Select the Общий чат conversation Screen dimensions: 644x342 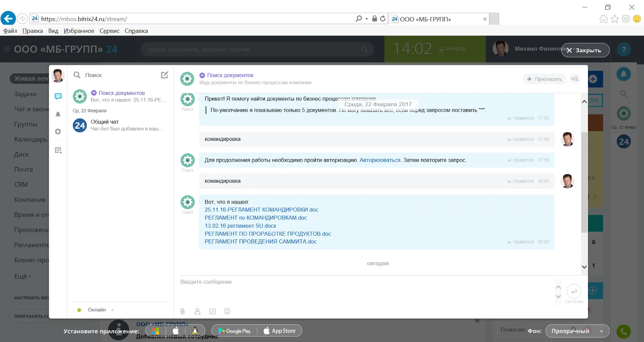120,125
